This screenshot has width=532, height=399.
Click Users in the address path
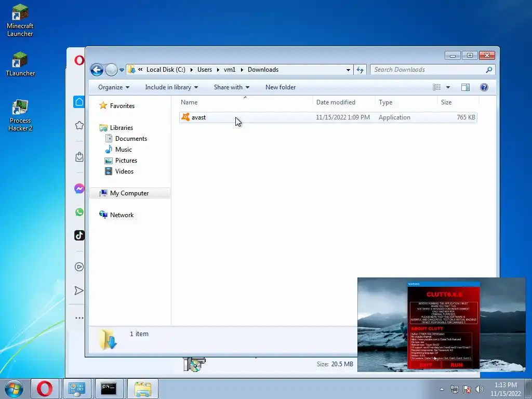coord(205,70)
